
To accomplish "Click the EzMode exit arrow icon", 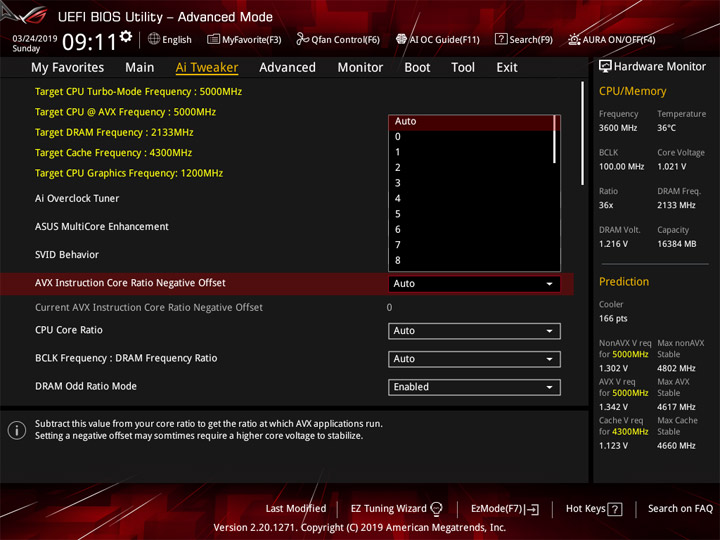I will tap(532, 509).
